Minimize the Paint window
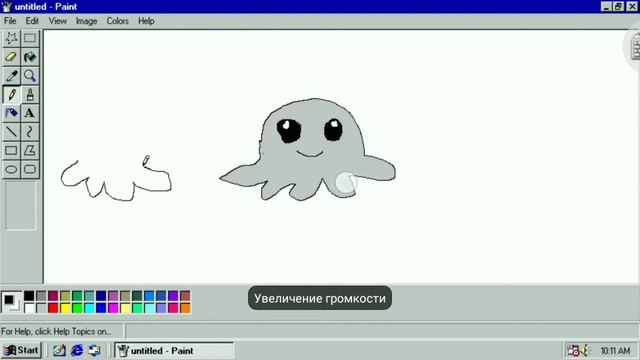The width and height of the screenshot is (640, 360). [x=607, y=7]
